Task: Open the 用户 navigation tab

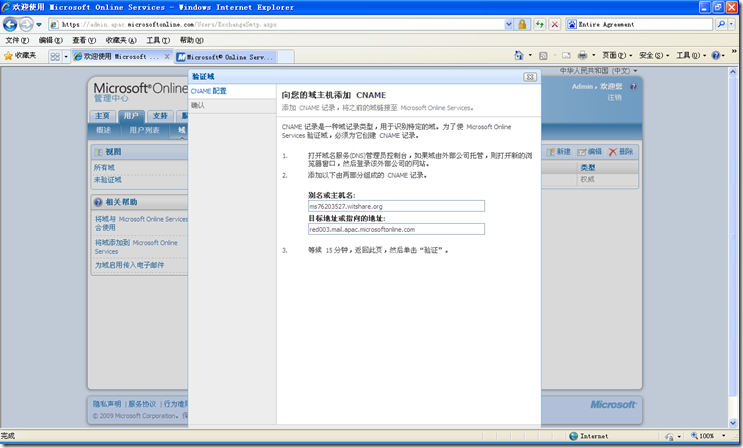Action: click(131, 116)
